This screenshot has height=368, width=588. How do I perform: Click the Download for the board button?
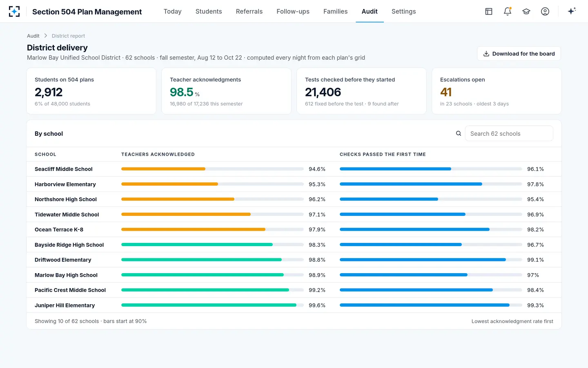[519, 54]
